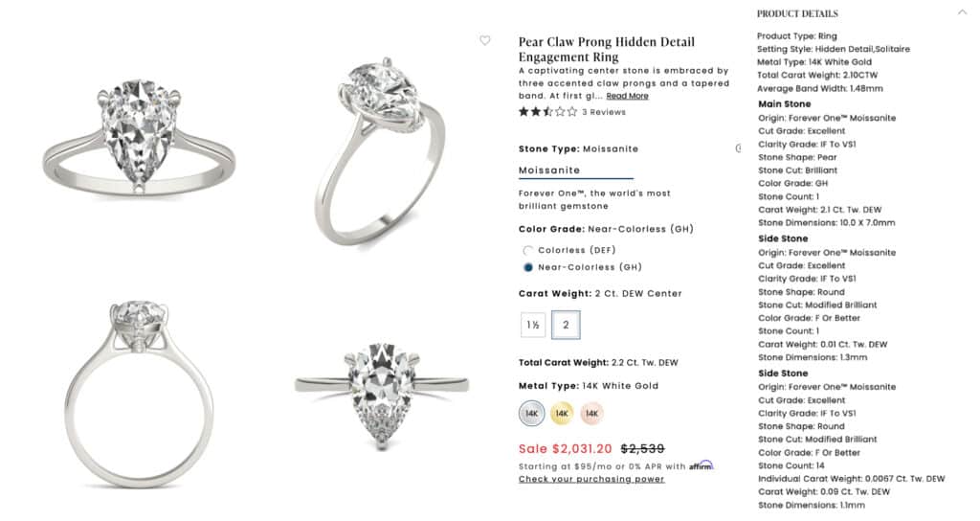Collapse the Product Details section
The image size is (980, 521).
tap(962, 12)
